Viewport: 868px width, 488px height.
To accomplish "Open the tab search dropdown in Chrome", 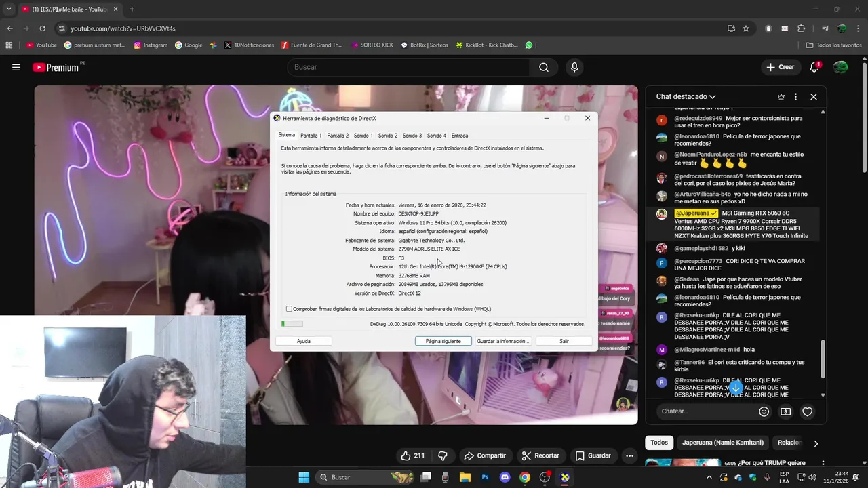I will tap(9, 9).
